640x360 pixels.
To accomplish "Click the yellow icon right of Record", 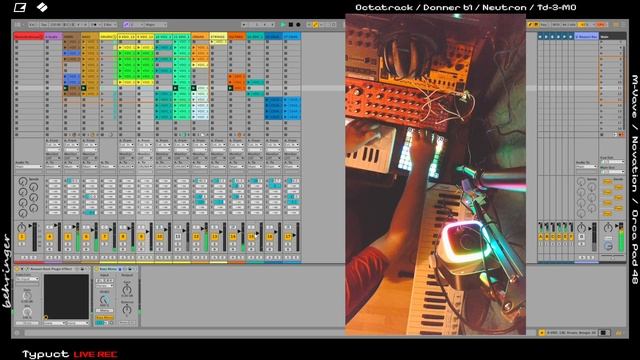I will coord(315,24).
